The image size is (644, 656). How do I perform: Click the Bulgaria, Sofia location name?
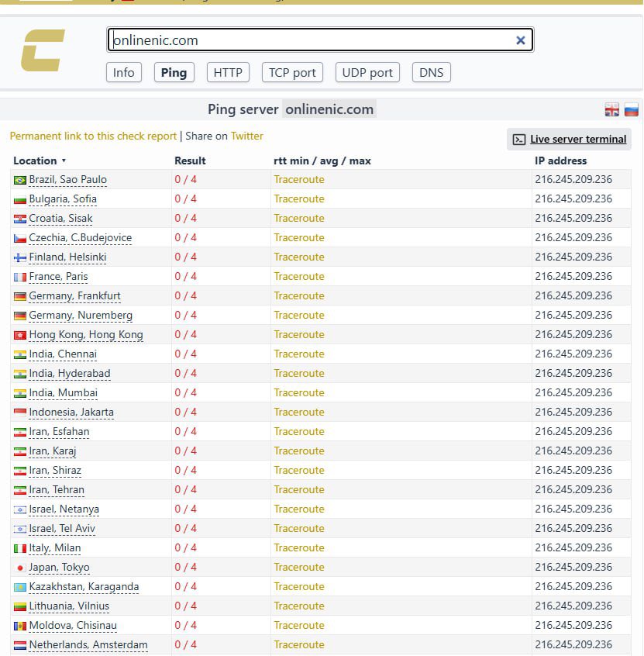click(63, 199)
